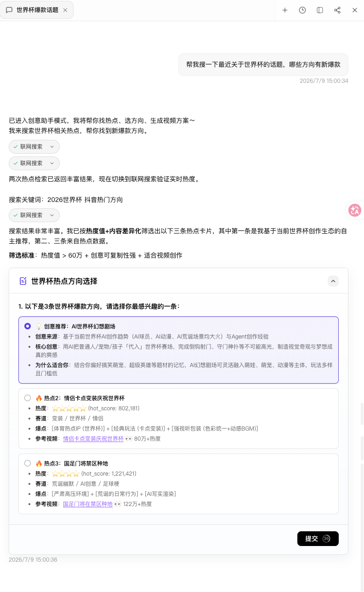This screenshot has width=364, height=592.
Task: Select radio option AI世界杯幻想剧场
Action: tap(28, 326)
